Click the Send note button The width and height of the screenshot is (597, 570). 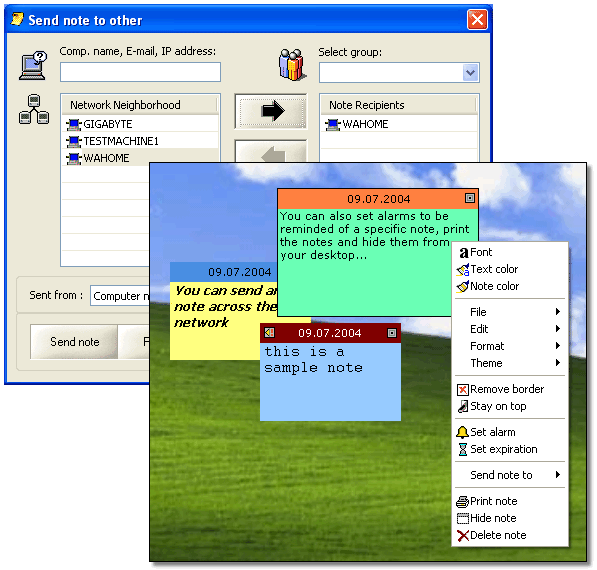[74, 342]
